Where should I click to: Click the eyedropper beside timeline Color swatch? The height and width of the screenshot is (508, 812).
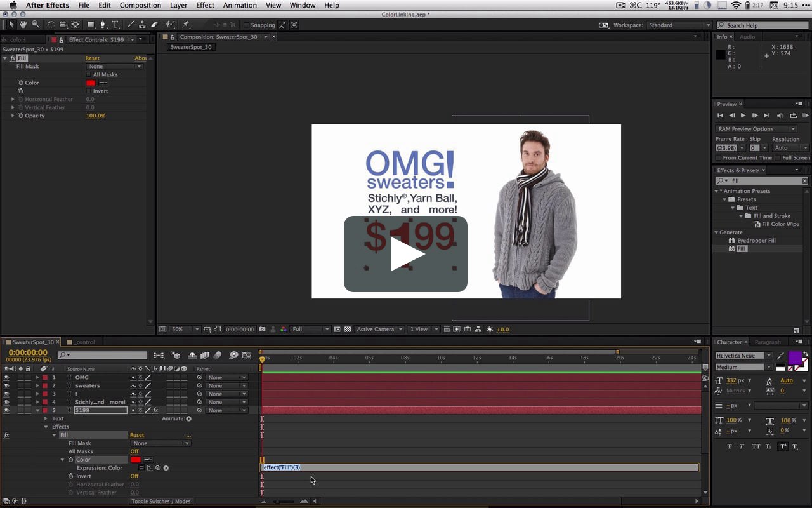[148, 460]
